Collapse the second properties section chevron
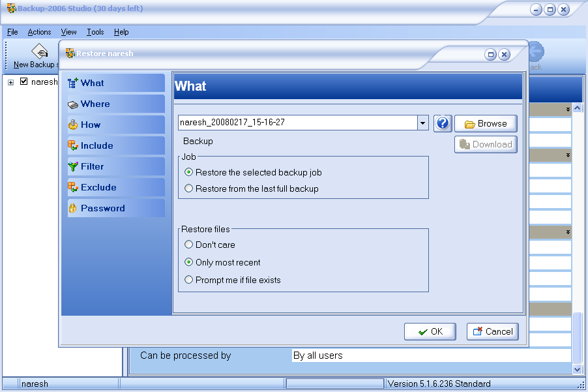Screen dimensions: 588x392 pyautogui.click(x=568, y=155)
